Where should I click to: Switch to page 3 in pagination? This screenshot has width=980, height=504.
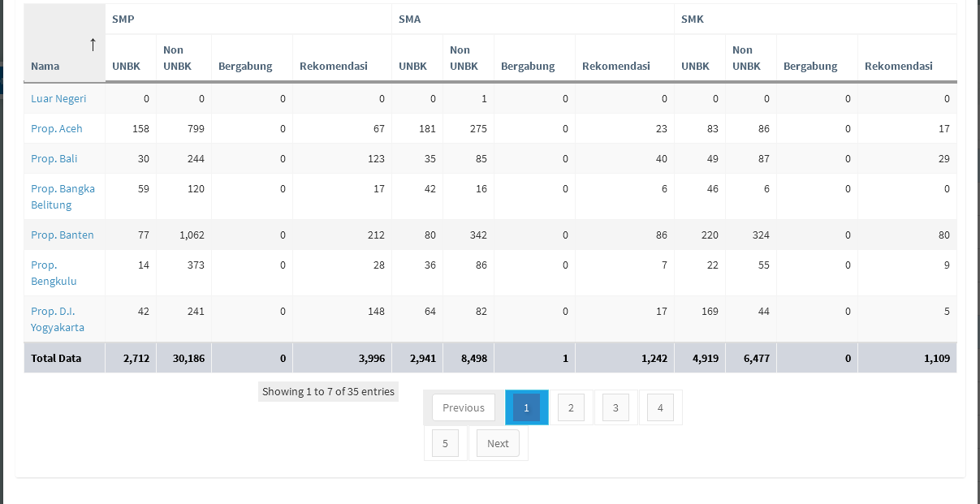615,407
